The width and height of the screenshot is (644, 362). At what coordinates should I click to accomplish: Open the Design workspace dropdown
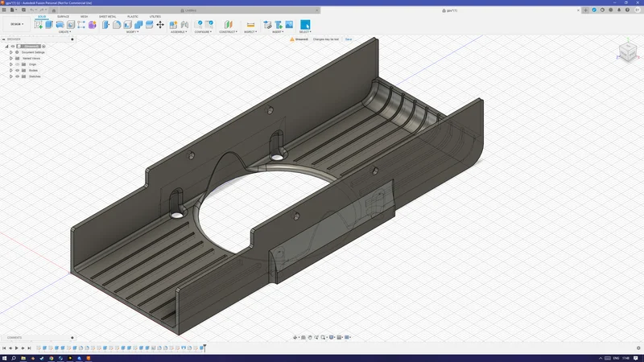(x=17, y=24)
